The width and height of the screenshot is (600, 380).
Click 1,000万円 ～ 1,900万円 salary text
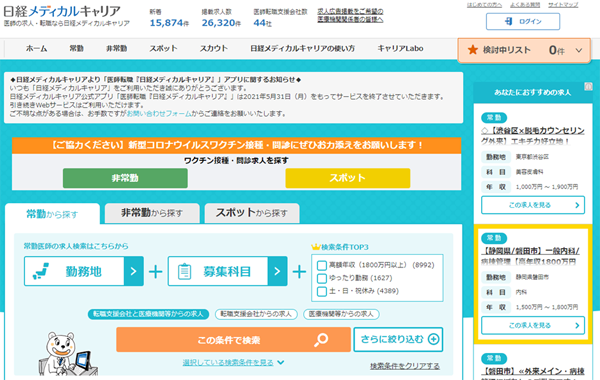click(547, 187)
